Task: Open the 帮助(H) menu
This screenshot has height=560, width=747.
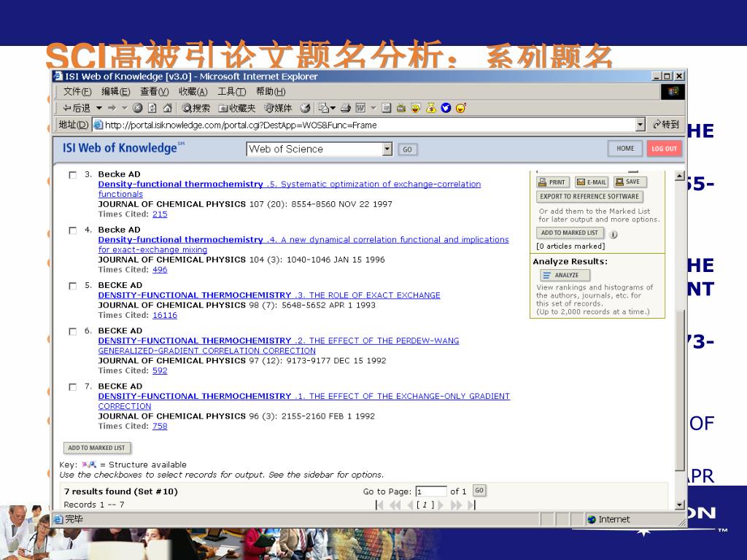Action: click(x=271, y=91)
